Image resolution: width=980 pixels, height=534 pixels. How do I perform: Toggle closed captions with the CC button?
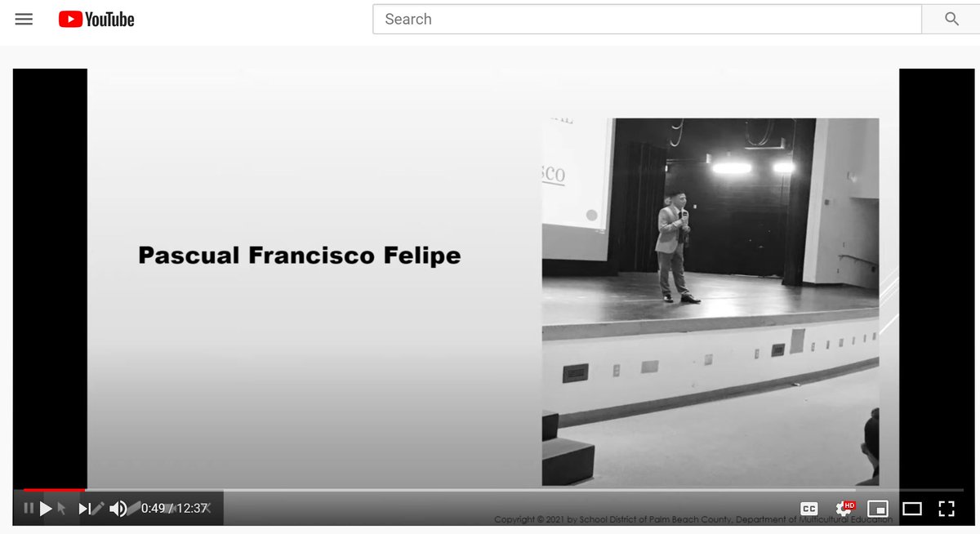[808, 509]
